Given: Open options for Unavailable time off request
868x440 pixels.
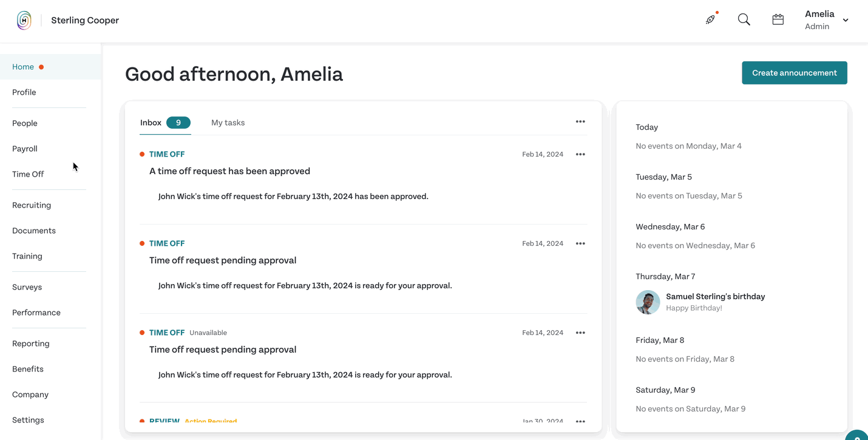Looking at the screenshot, I should click(x=580, y=333).
